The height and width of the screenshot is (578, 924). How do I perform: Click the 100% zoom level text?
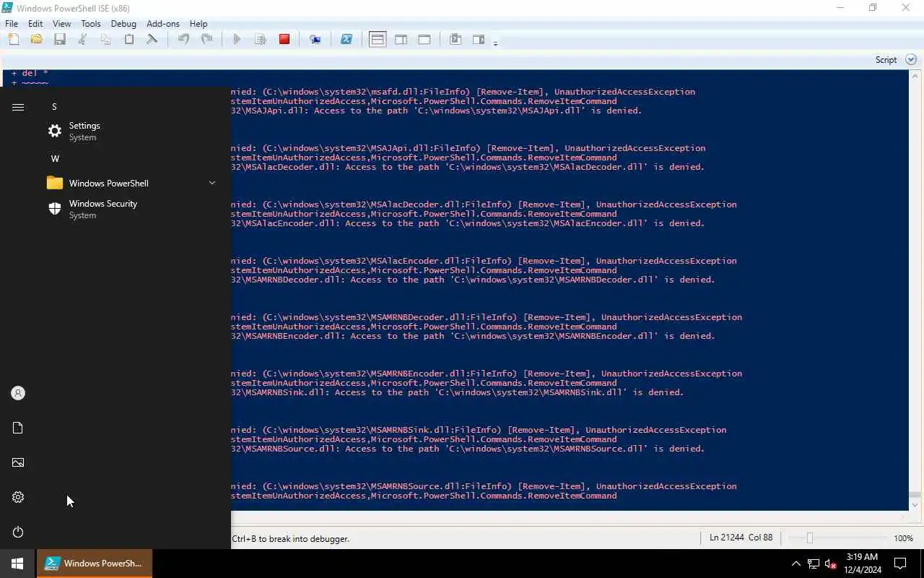click(x=904, y=538)
